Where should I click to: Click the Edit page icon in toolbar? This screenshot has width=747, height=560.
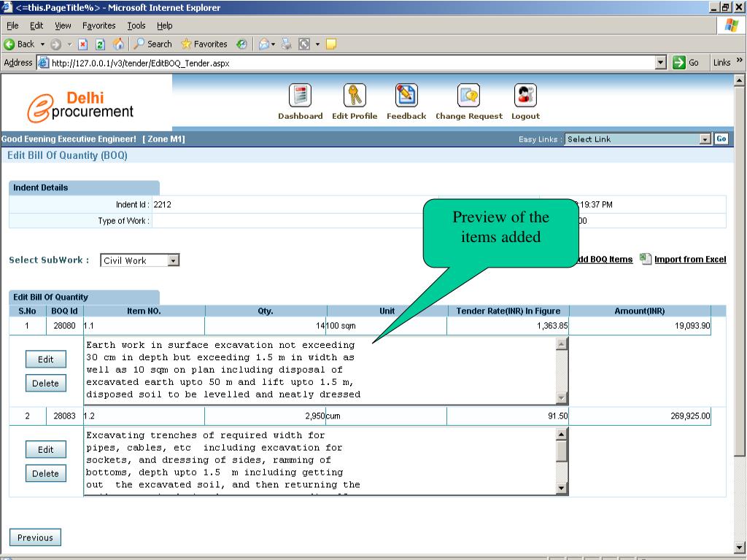[304, 44]
